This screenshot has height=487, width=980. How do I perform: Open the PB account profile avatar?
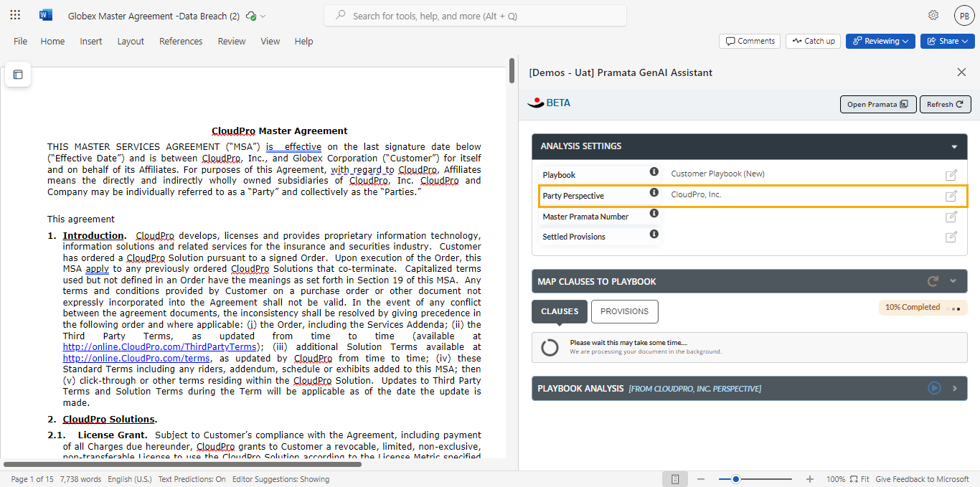pyautogui.click(x=964, y=16)
